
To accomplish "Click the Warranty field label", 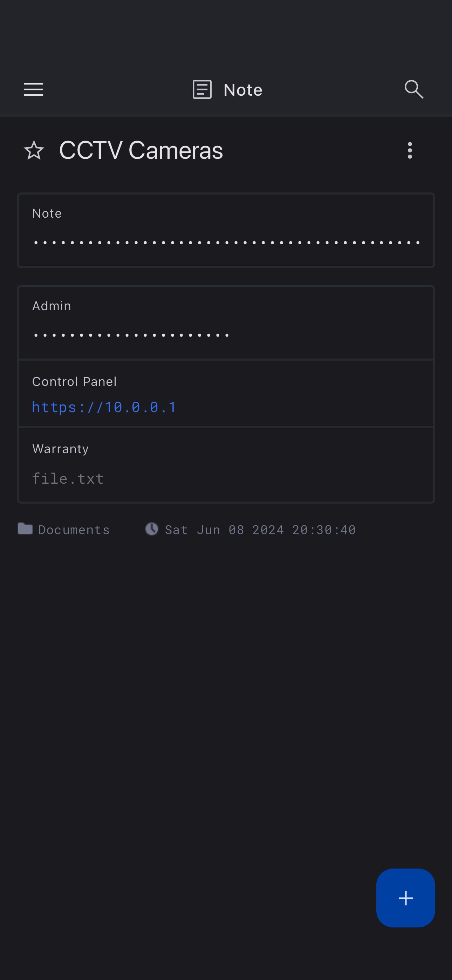I will [x=61, y=449].
